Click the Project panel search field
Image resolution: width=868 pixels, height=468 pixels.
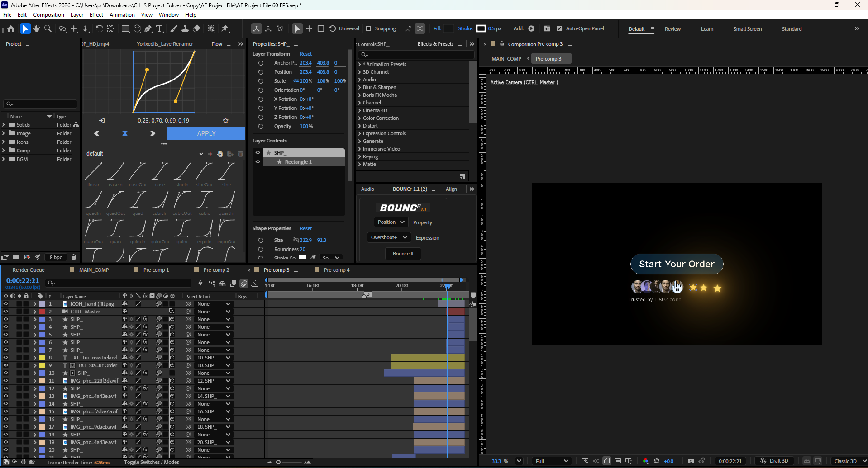point(41,104)
